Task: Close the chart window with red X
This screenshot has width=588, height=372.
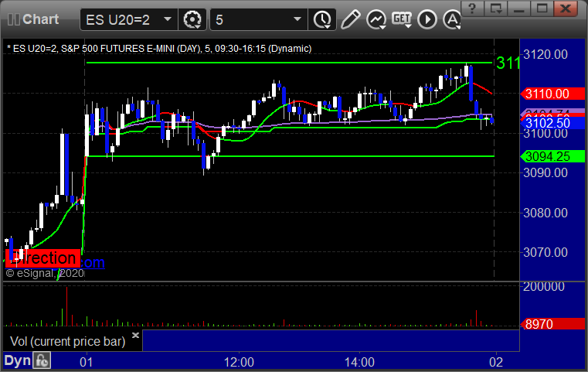Action: click(566, 9)
